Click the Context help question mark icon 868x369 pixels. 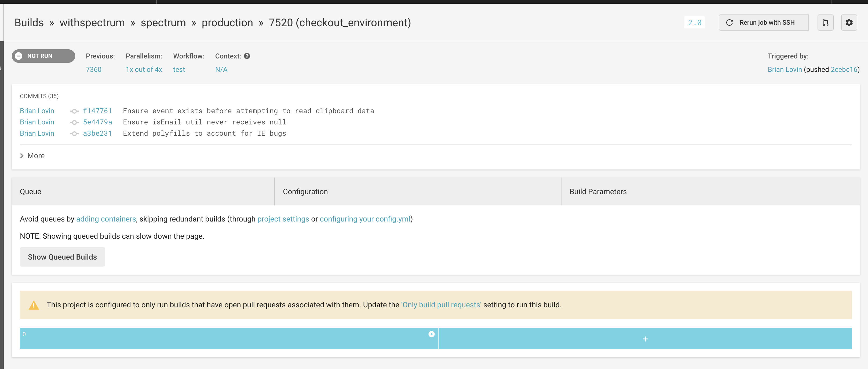[x=247, y=56]
